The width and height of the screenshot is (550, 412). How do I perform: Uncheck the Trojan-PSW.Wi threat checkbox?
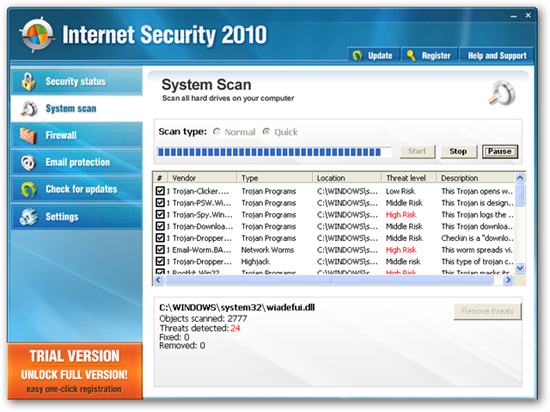click(160, 203)
